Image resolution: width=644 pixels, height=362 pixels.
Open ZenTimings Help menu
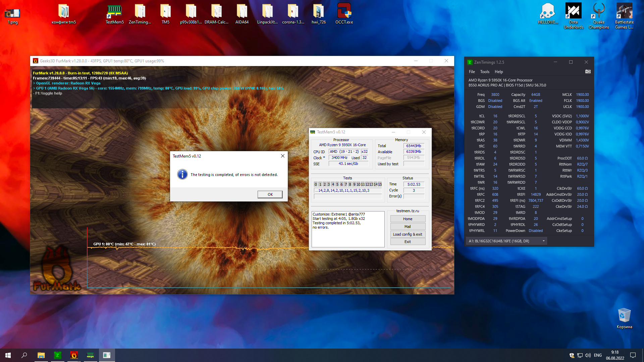pos(499,72)
